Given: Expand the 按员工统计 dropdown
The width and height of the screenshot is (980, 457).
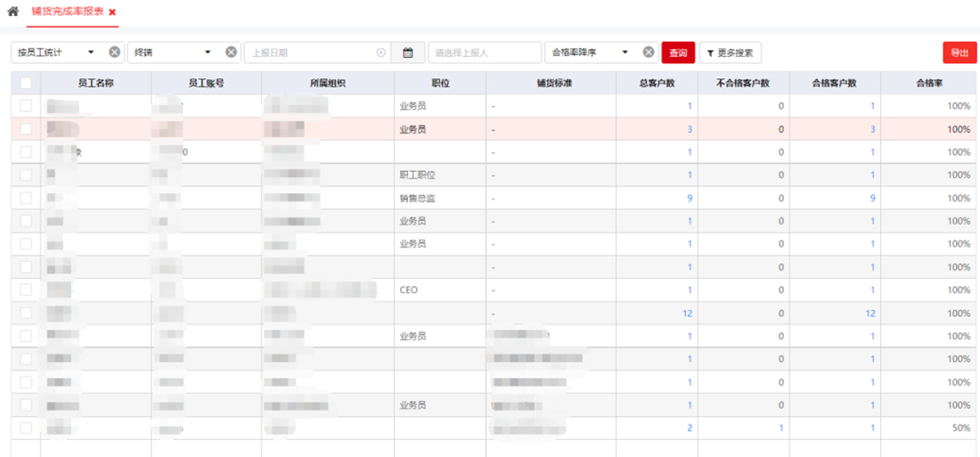Looking at the screenshot, I should coord(91,53).
